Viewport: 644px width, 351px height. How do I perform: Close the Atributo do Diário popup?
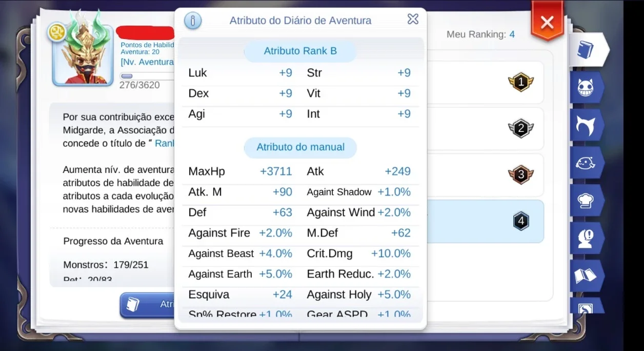[x=413, y=19]
